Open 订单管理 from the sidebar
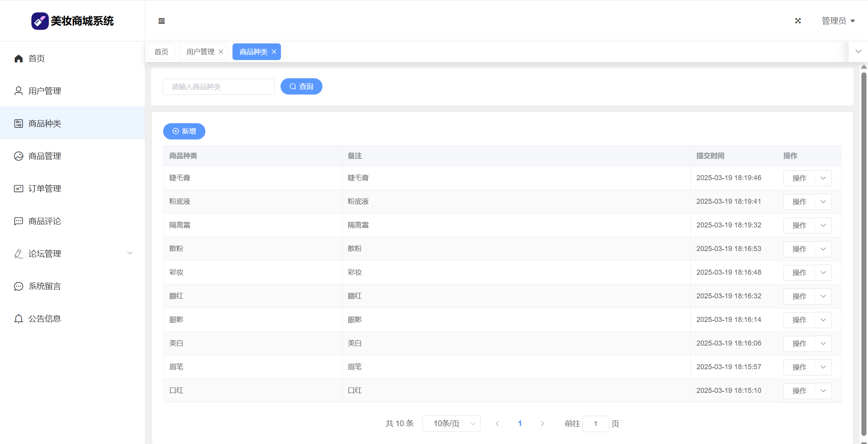Screen dimensions: 868x444 pyautogui.click(x=45, y=189)
